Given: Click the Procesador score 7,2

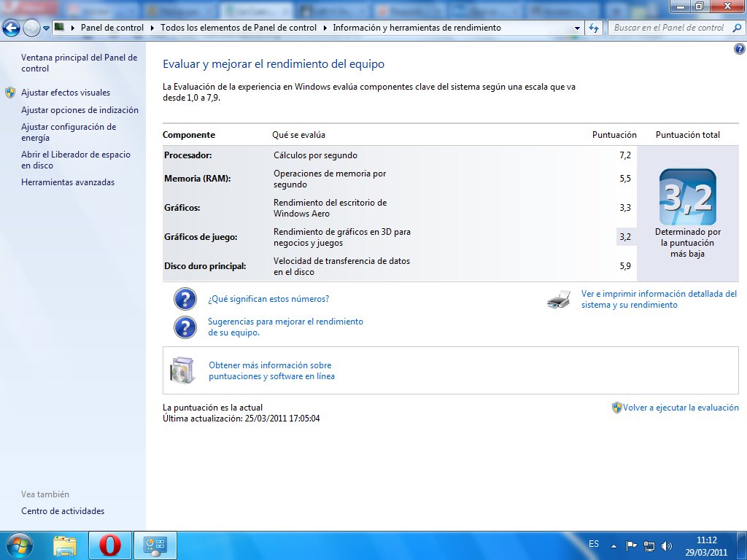Looking at the screenshot, I should click(x=625, y=155).
